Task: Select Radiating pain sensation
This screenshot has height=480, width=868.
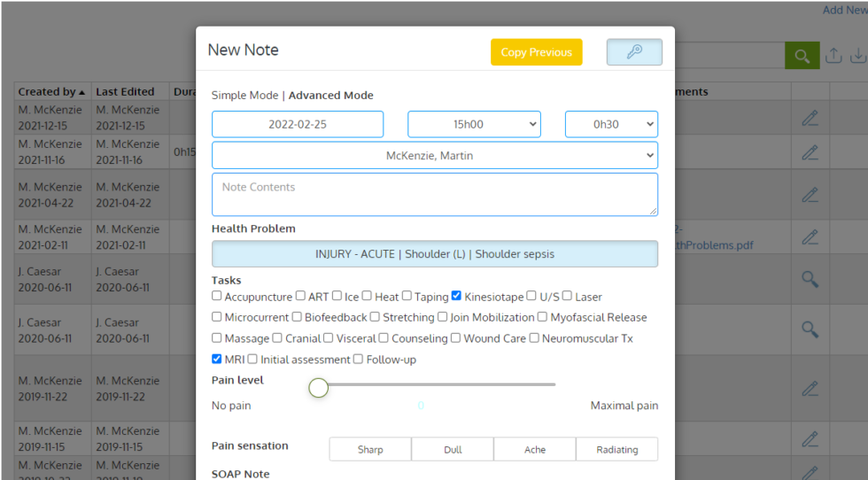Action: click(x=617, y=450)
